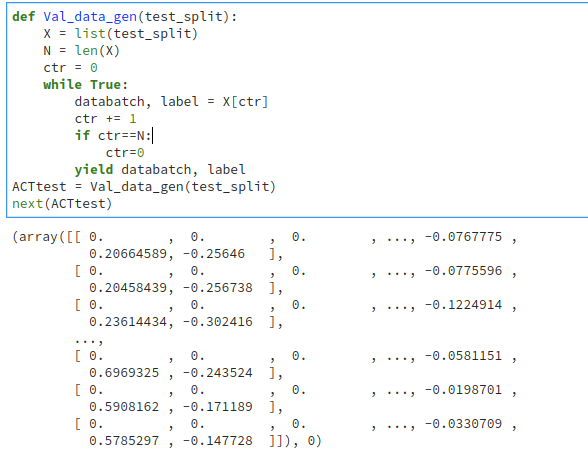
Task: Click the output value -0.0767775
Action: pyautogui.click(x=463, y=237)
